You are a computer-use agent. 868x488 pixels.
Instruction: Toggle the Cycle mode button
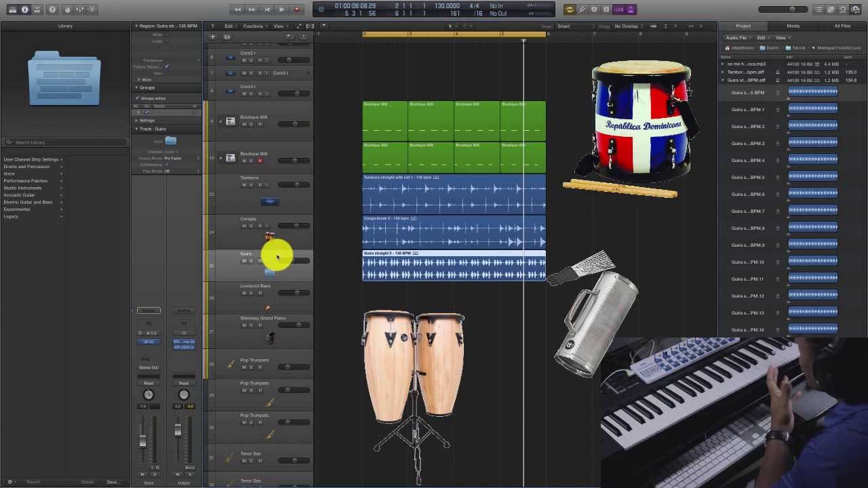[569, 9]
